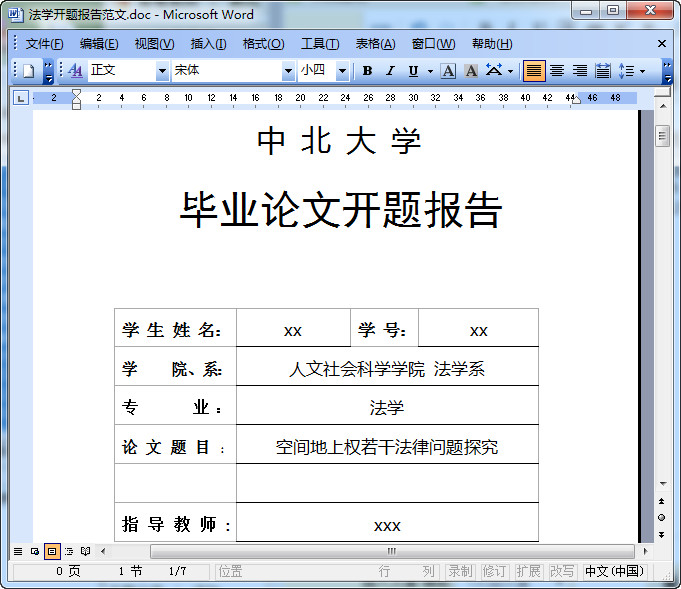Open the 文件(F) menu
The height and width of the screenshot is (589, 681).
[44, 44]
